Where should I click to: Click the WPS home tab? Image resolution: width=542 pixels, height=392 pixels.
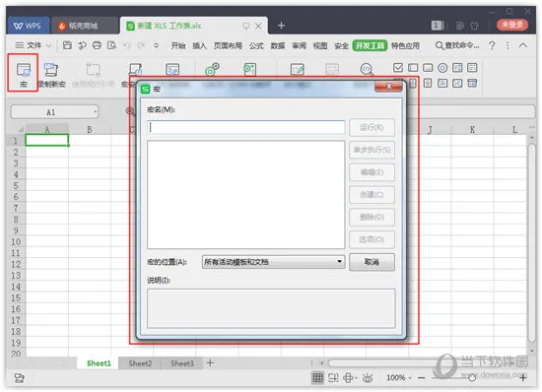coord(28,26)
